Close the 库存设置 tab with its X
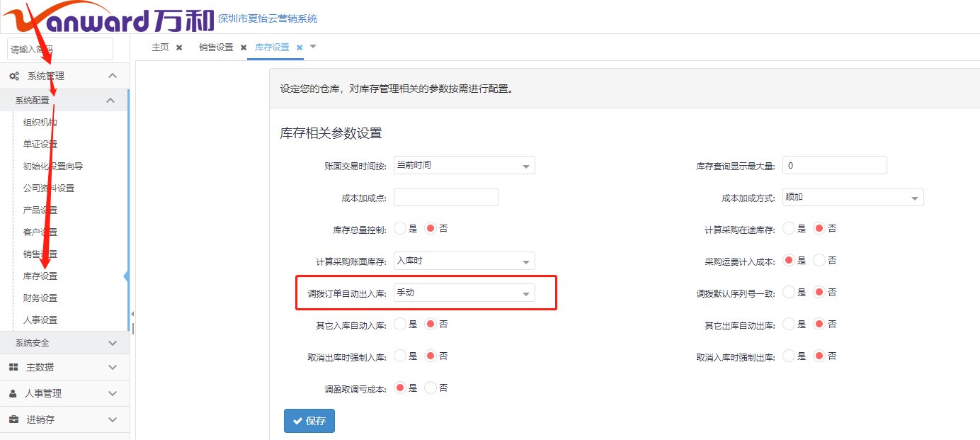 [300, 47]
